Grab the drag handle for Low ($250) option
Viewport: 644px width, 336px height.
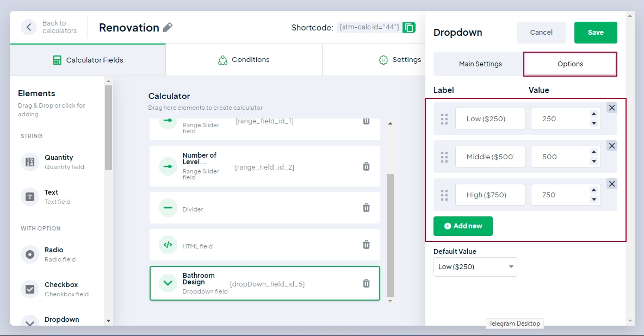tap(444, 119)
